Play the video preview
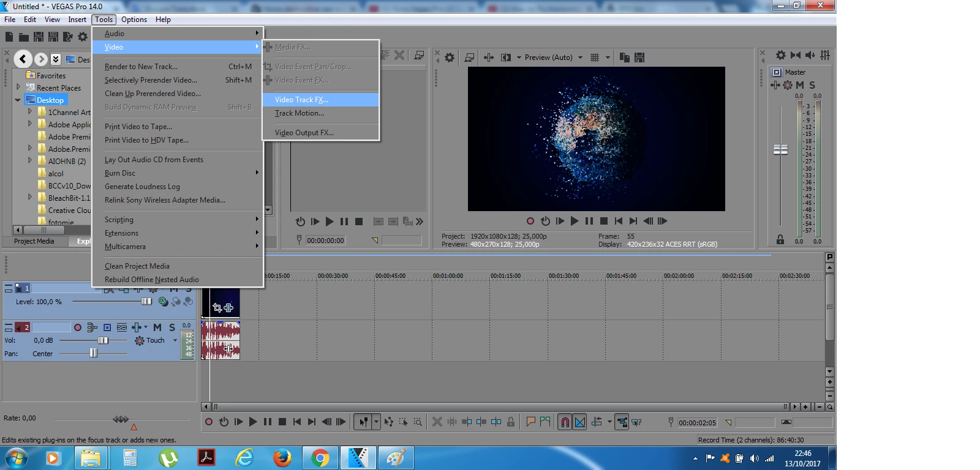The height and width of the screenshot is (470, 980). pyautogui.click(x=575, y=221)
